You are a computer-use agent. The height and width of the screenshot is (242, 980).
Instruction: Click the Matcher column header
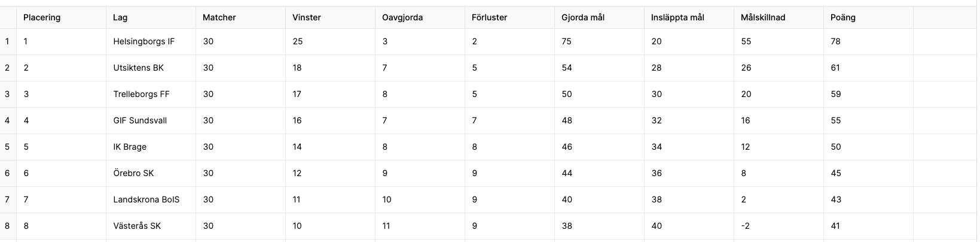pyautogui.click(x=240, y=17)
